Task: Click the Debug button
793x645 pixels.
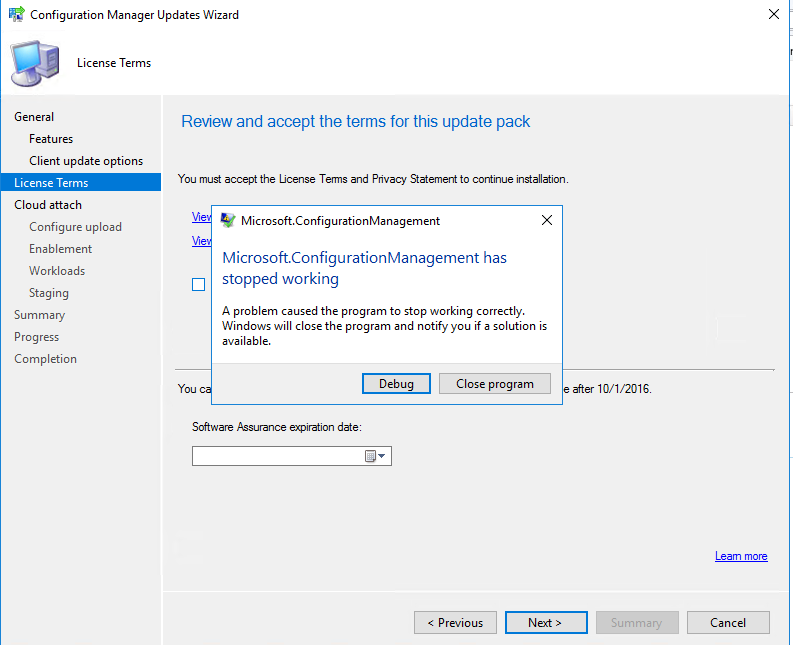Action: tap(396, 383)
